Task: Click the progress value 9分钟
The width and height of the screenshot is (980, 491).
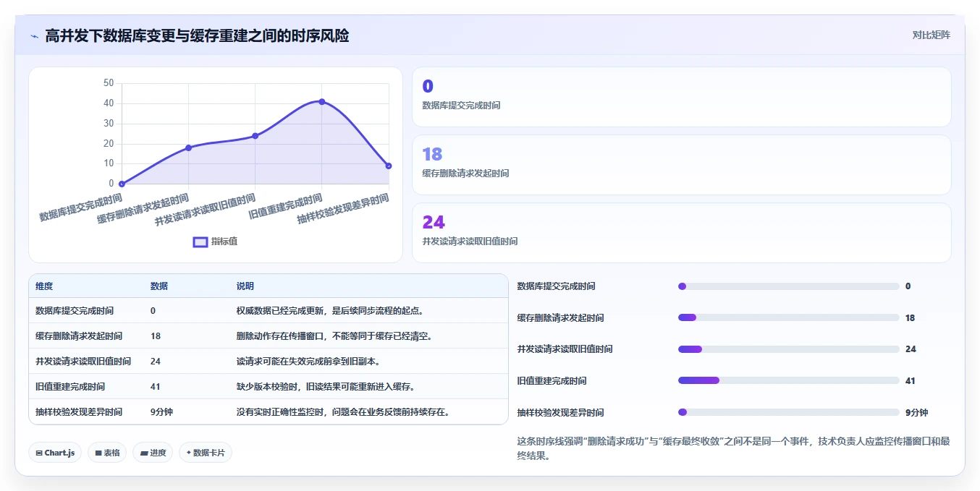Action: tap(916, 412)
